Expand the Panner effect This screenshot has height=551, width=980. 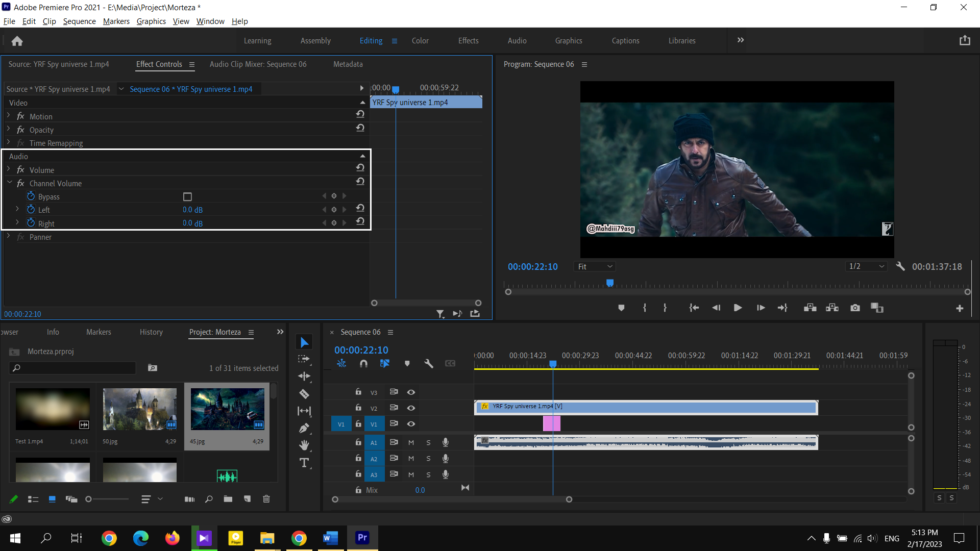[9, 236]
